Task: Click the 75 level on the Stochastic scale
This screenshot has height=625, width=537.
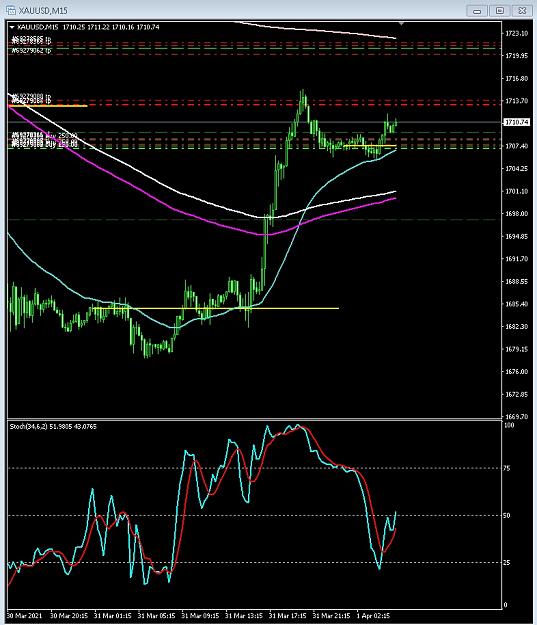Action: click(507, 468)
